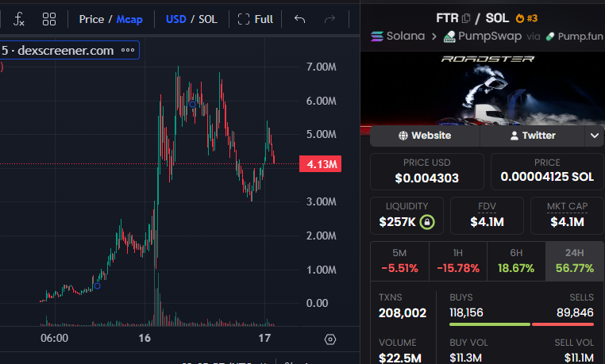Image resolution: width=605 pixels, height=364 pixels.
Task: Expand more social links chevron
Action: [595, 136]
